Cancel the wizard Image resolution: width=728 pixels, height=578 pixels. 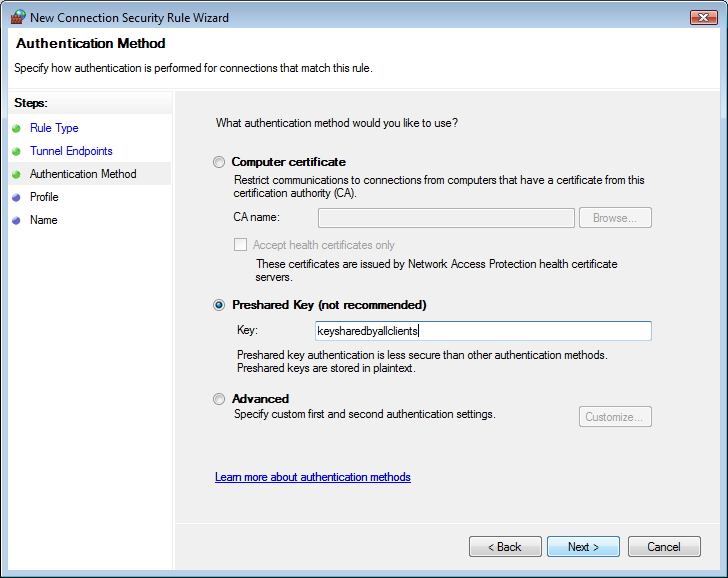tap(664, 546)
